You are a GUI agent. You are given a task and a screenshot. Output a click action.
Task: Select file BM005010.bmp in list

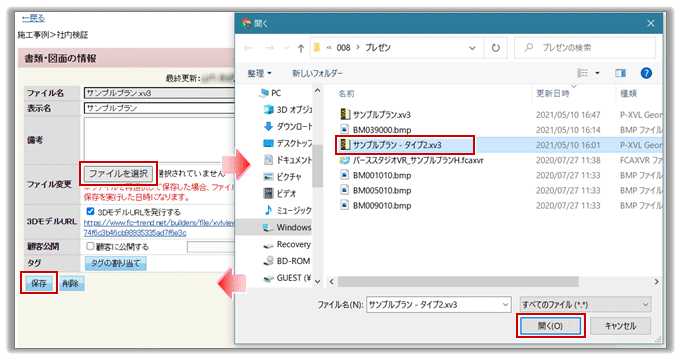376,191
